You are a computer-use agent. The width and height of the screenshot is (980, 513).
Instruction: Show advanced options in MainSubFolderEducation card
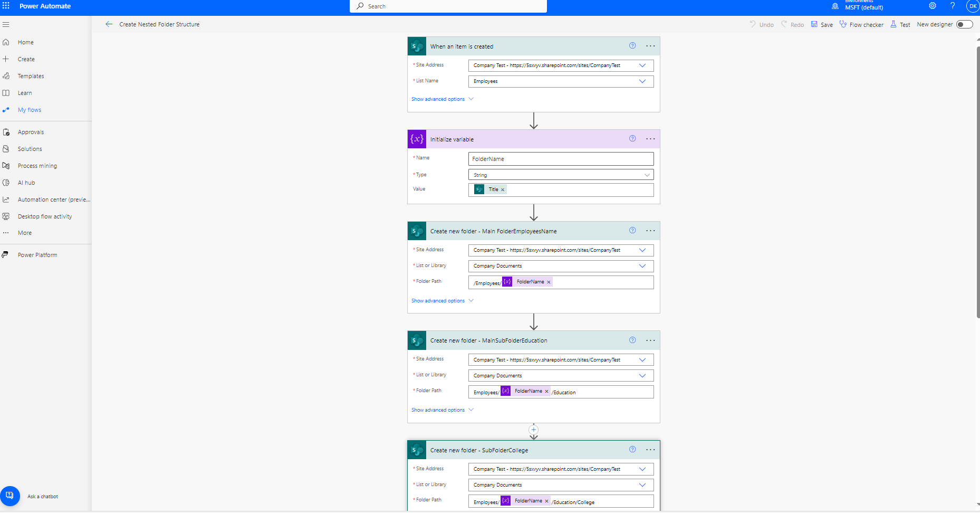pyautogui.click(x=443, y=410)
